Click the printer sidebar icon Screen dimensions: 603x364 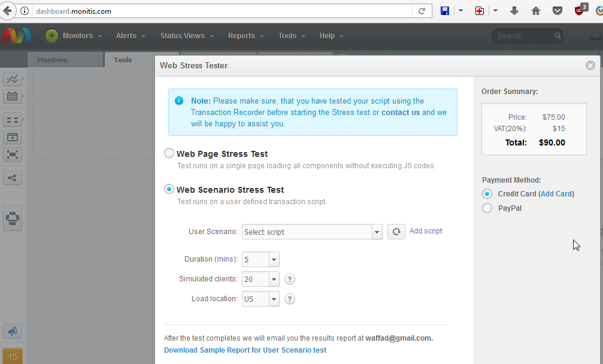(x=13, y=219)
